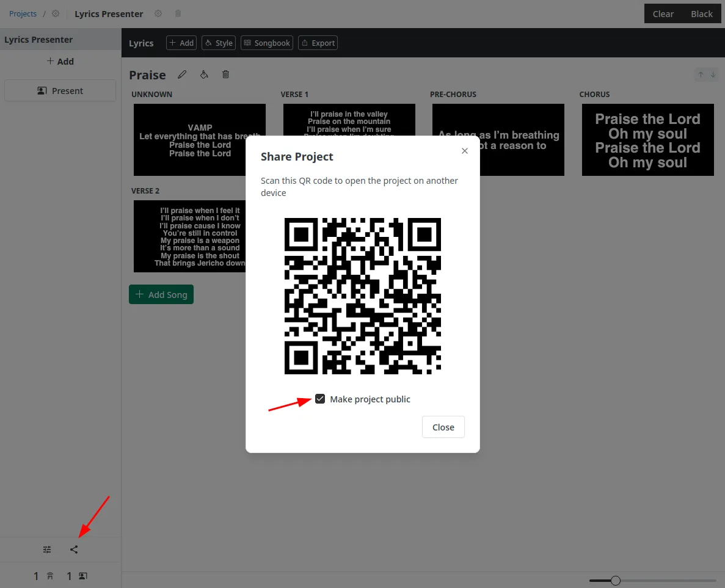Go to Projects breadcrumb link
Viewport: 725px width, 588px height.
pos(23,13)
